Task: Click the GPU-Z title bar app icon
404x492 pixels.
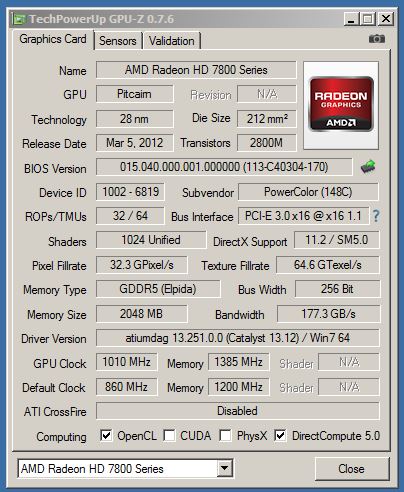Action: pyautogui.click(x=19, y=19)
